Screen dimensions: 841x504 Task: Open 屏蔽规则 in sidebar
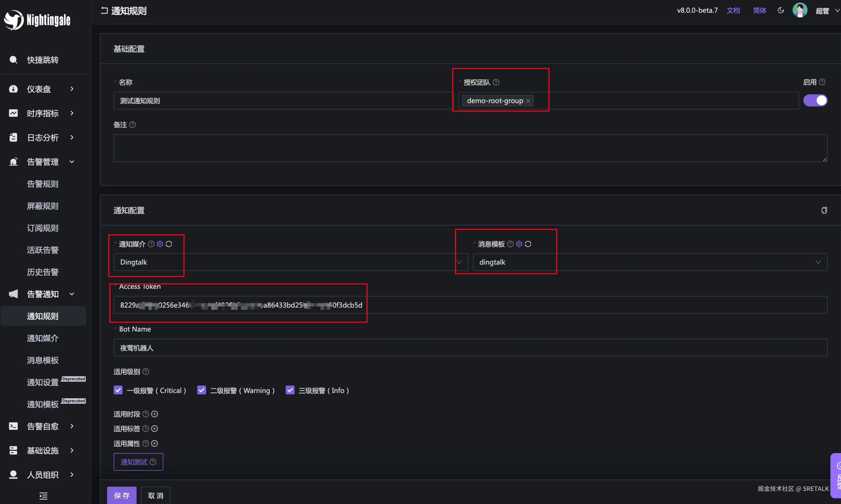click(x=43, y=206)
